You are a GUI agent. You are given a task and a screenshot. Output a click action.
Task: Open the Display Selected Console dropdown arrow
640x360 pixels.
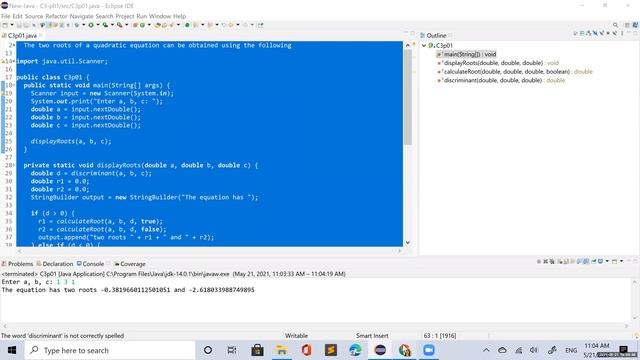(607, 261)
